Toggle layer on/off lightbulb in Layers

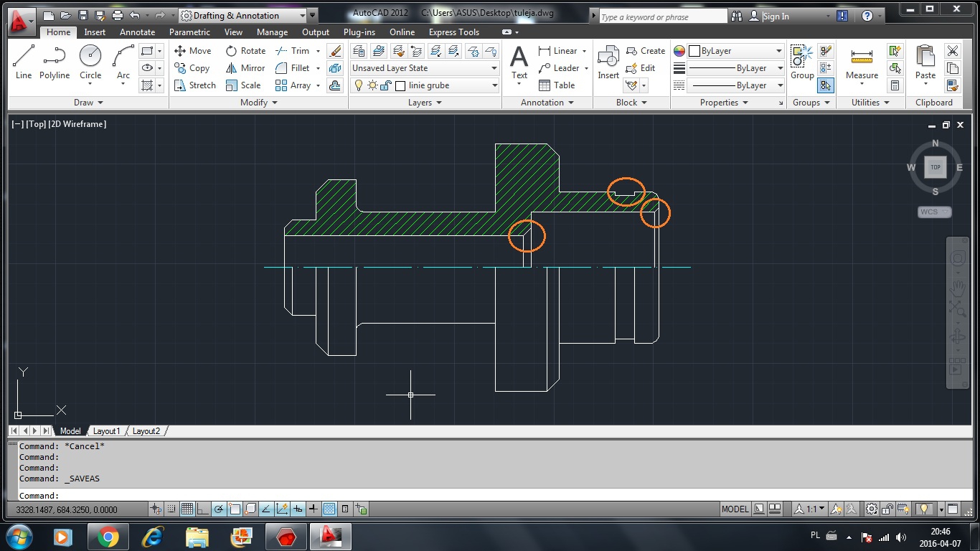(x=359, y=85)
